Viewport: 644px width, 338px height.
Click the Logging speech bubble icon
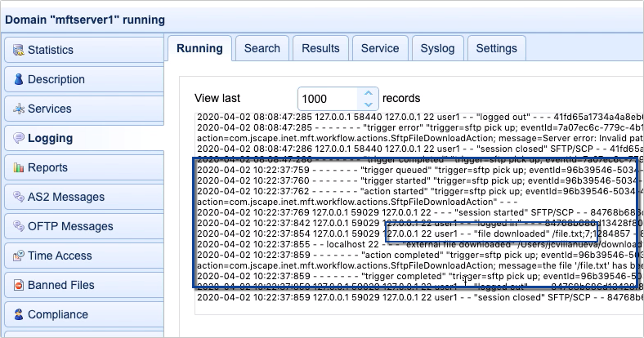point(18,138)
